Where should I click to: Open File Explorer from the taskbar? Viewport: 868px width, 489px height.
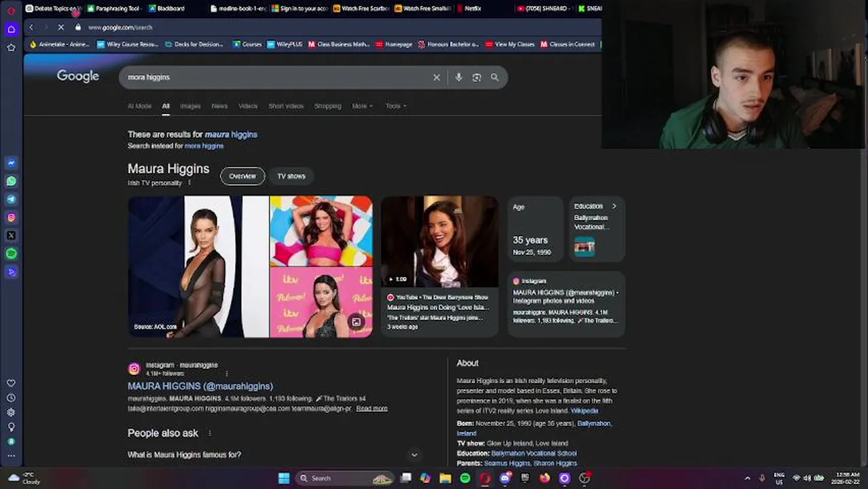(x=446, y=478)
